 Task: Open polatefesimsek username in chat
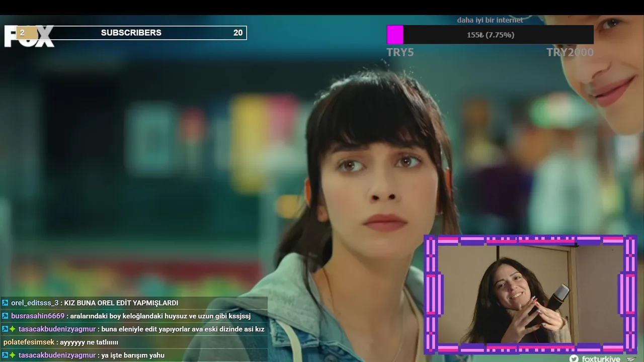click(x=29, y=342)
